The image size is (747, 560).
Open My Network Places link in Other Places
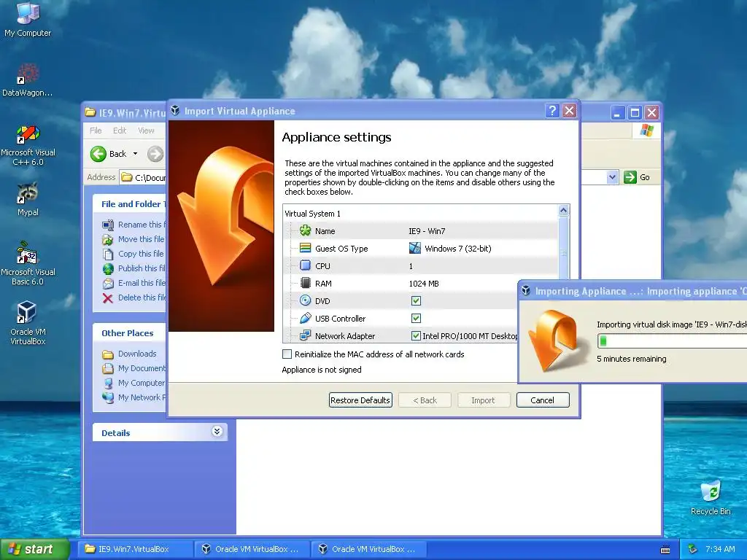point(142,397)
